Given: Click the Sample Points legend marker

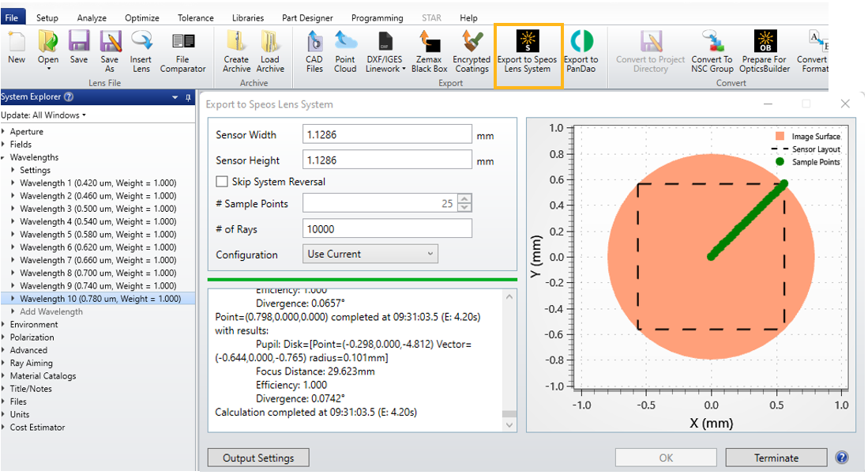Looking at the screenshot, I should pyautogui.click(x=780, y=162).
